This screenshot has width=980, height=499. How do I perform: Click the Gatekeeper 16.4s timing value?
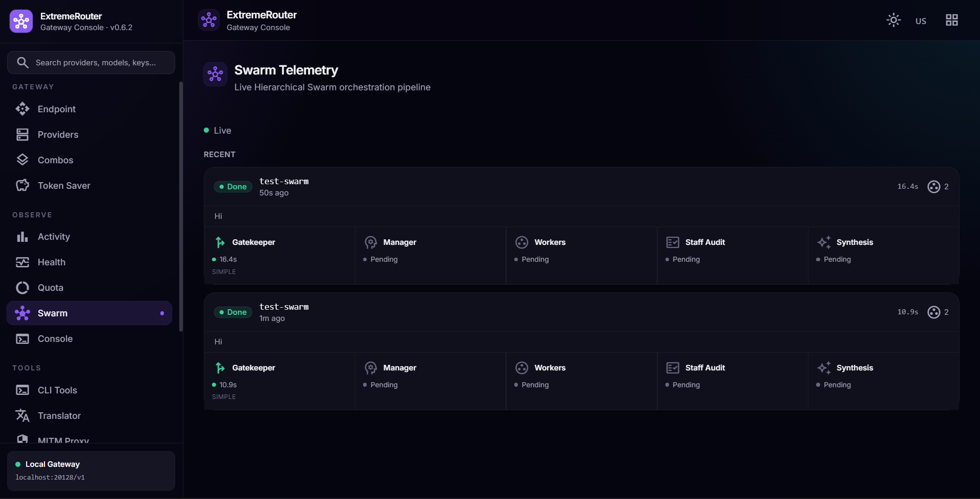(x=228, y=259)
